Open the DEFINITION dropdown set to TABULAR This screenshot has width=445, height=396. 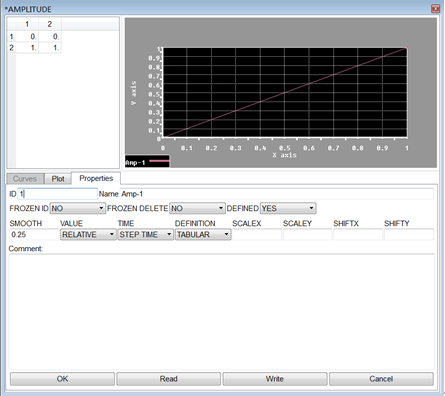click(x=203, y=235)
